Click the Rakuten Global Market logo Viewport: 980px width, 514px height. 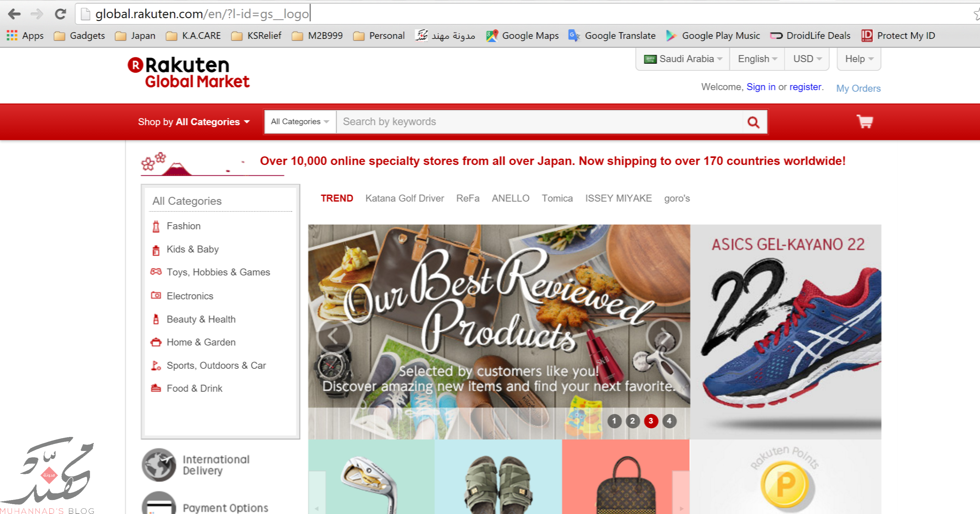189,73
